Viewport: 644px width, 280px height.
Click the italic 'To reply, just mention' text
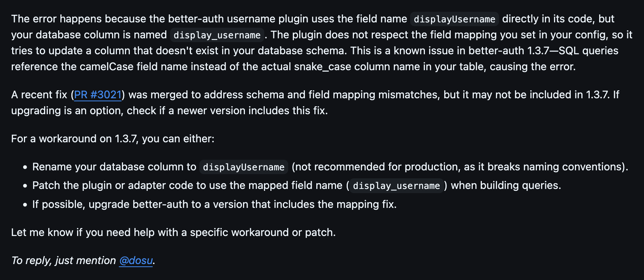pos(63,261)
